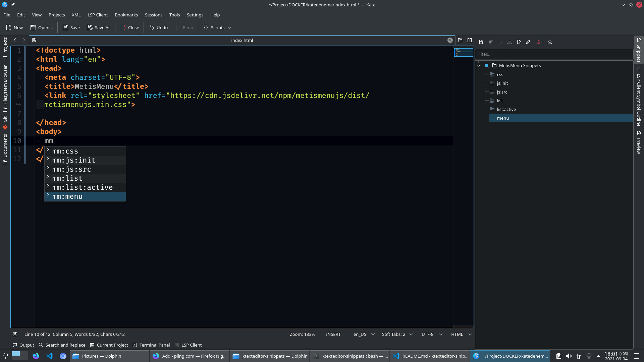Open the LSP Client menu
The image size is (644, 362).
98,15
